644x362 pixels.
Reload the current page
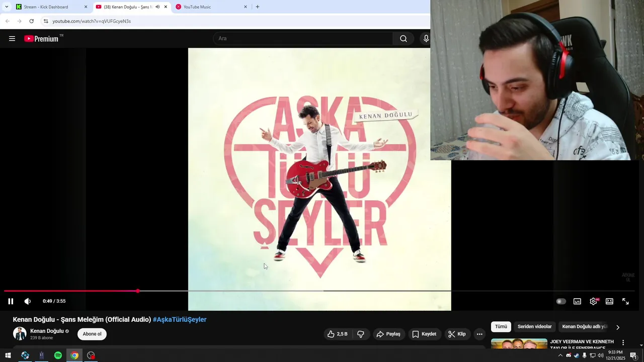(x=31, y=21)
